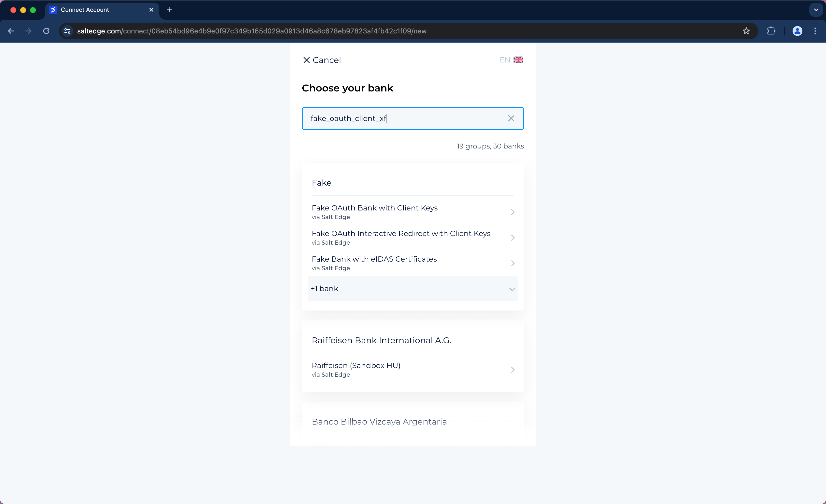Close the Connect Account tab

151,10
